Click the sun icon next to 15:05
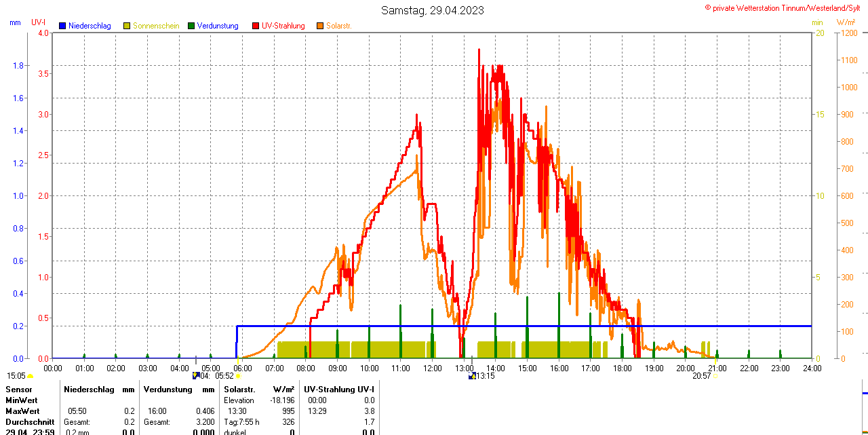The height and width of the screenshot is (435, 868). (31, 376)
